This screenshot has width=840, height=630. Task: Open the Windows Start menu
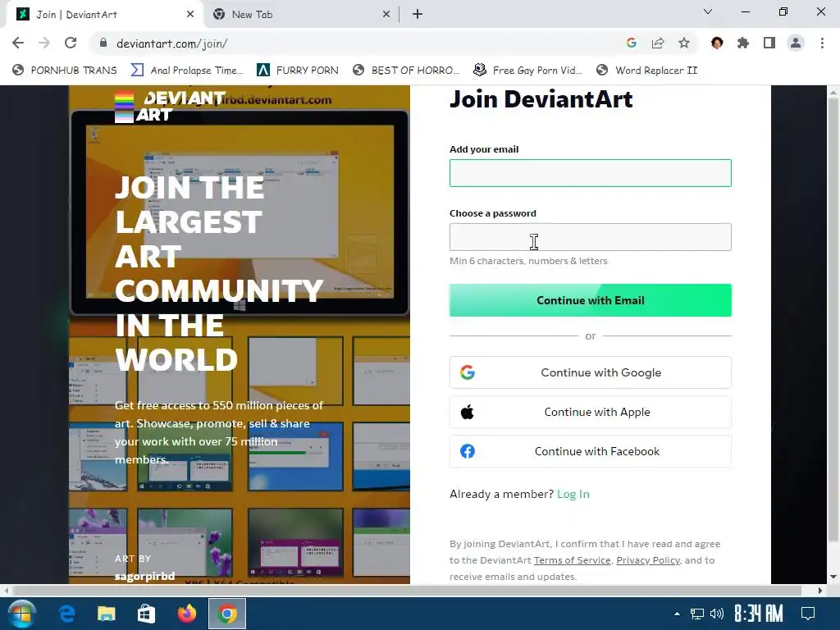pyautogui.click(x=21, y=614)
